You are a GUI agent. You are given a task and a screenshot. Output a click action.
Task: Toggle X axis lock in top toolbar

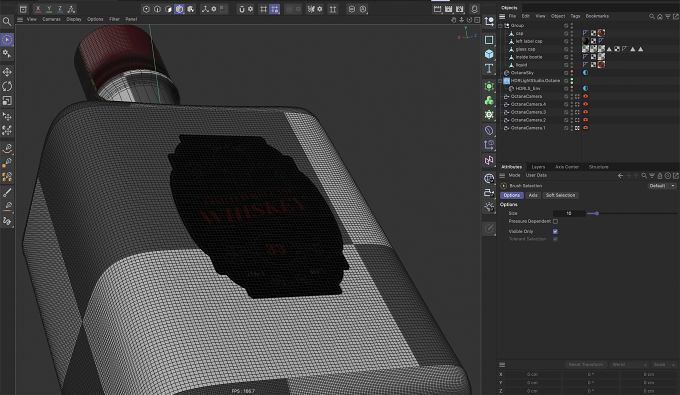point(38,9)
